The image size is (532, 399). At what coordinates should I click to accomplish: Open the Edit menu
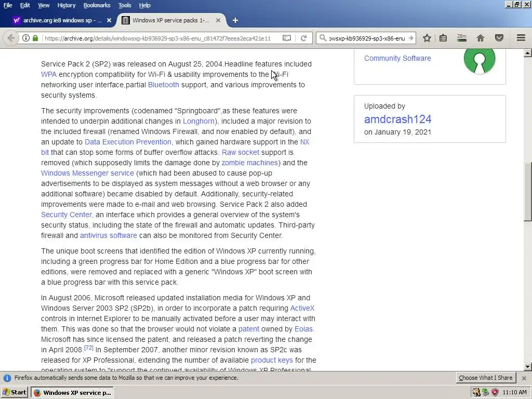point(25,5)
